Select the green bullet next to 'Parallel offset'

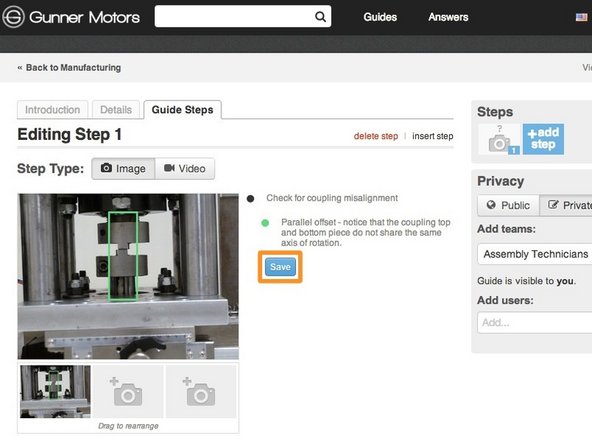click(265, 223)
